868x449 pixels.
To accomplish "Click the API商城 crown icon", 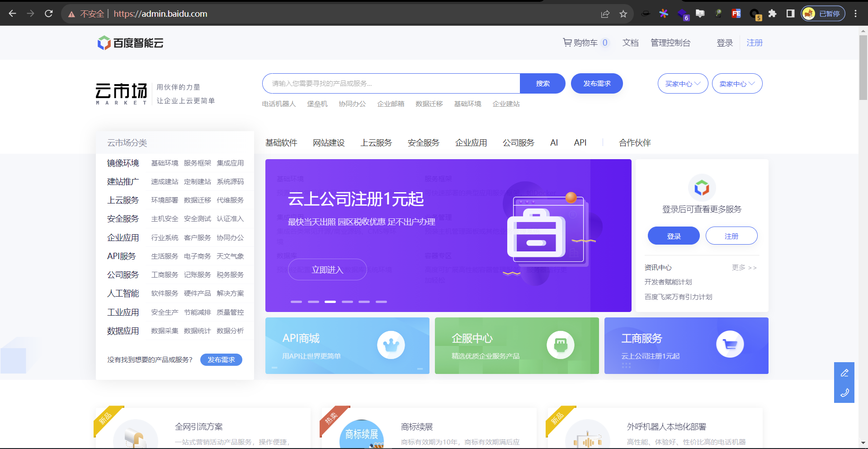I will (x=391, y=345).
